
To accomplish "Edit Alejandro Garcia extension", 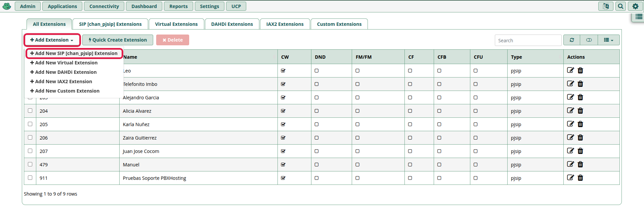I will pos(570,97).
